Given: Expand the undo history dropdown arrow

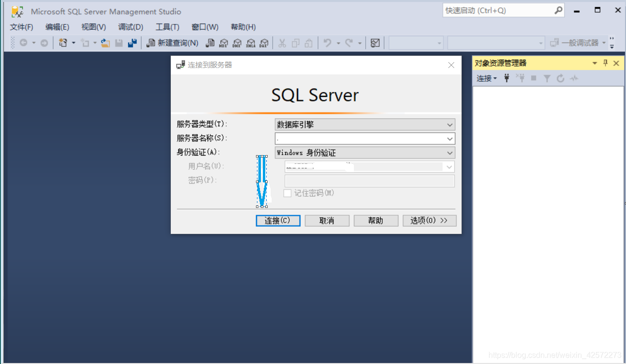Looking at the screenshot, I should 338,43.
